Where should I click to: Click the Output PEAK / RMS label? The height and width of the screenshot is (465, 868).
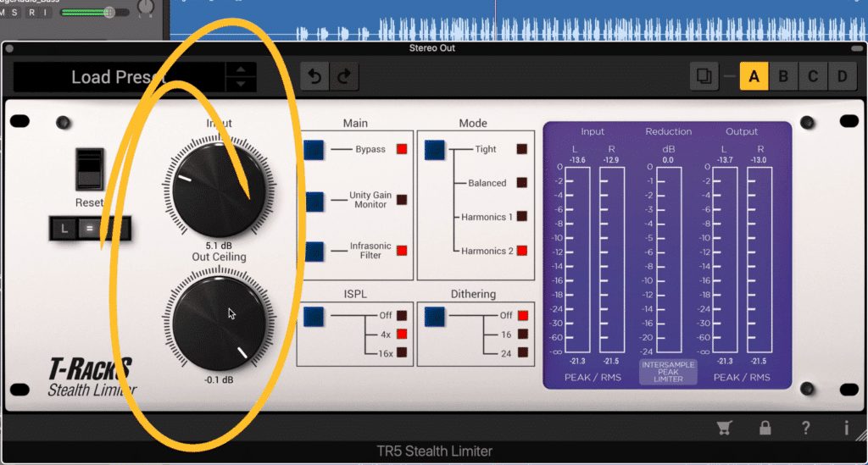(x=742, y=377)
